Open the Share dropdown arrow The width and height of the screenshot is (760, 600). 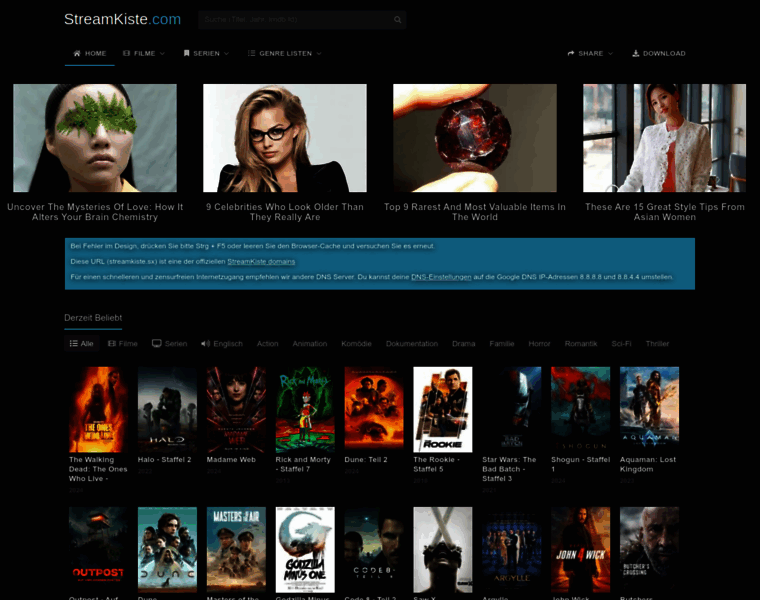(x=610, y=54)
